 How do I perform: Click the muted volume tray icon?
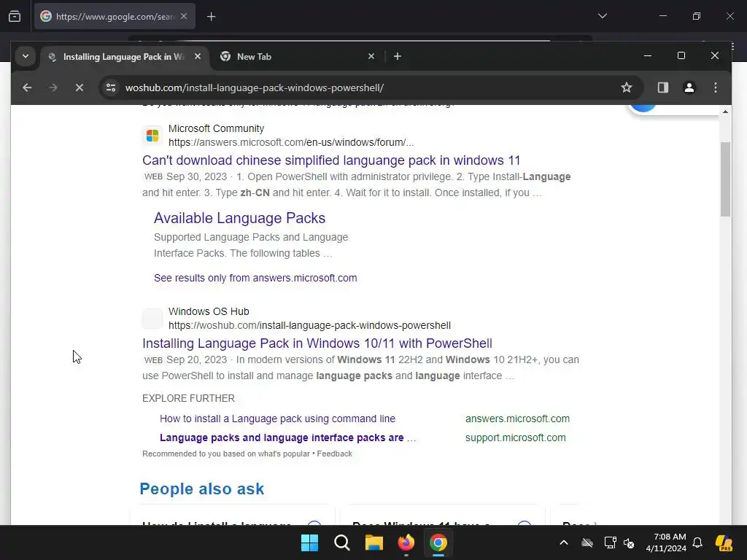click(x=629, y=542)
